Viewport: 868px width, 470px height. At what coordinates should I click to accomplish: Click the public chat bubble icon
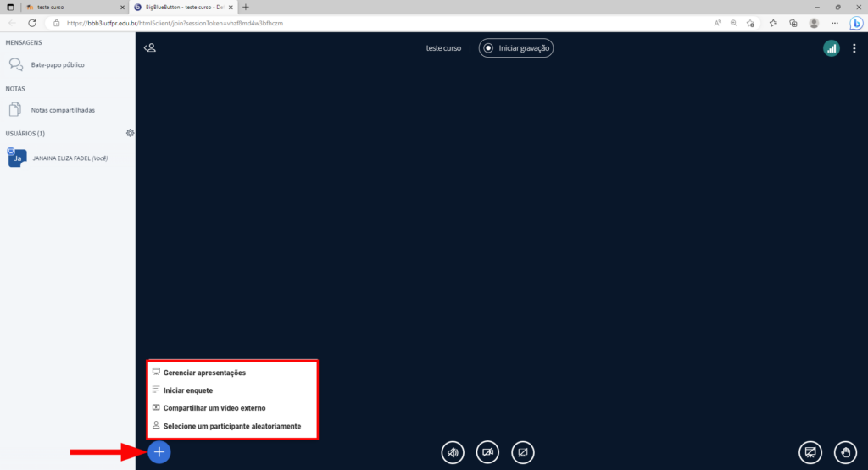tap(15, 64)
